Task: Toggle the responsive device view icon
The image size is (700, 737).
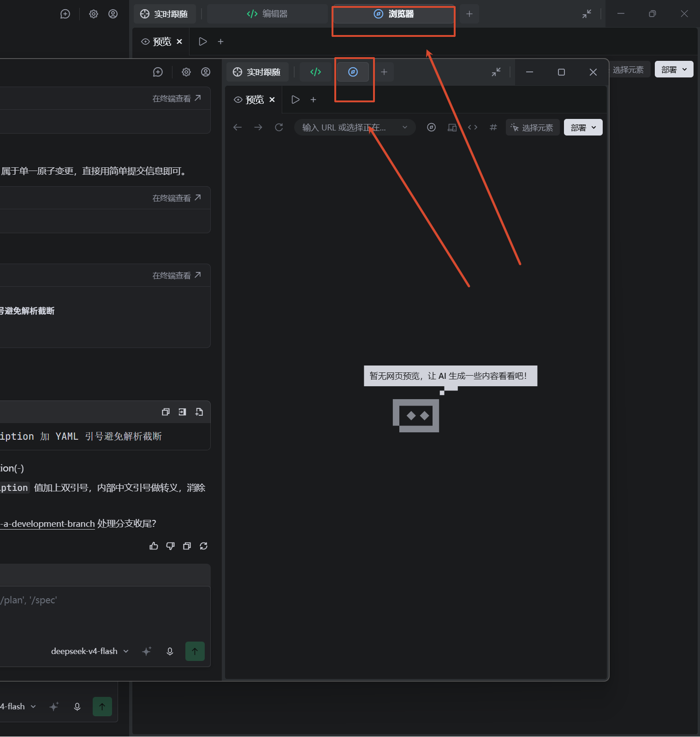Action: (452, 127)
